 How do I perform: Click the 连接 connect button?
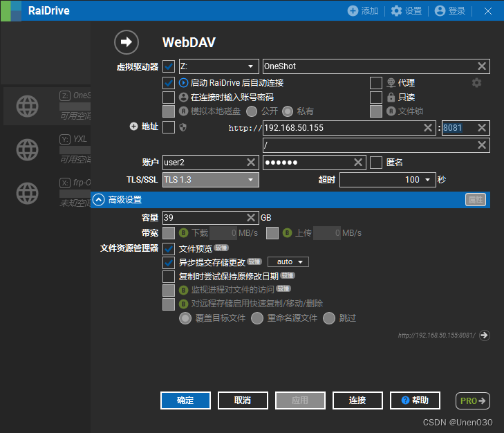tap(357, 400)
